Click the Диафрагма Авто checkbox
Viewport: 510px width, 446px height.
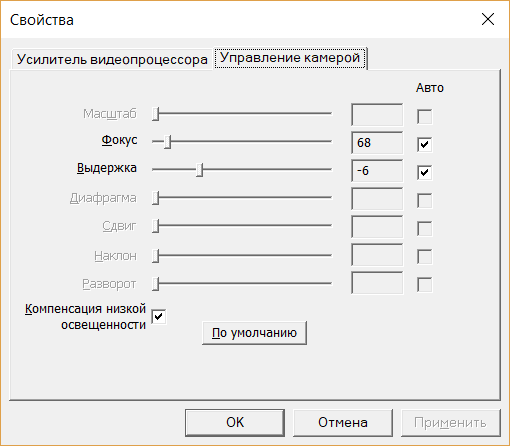click(424, 201)
